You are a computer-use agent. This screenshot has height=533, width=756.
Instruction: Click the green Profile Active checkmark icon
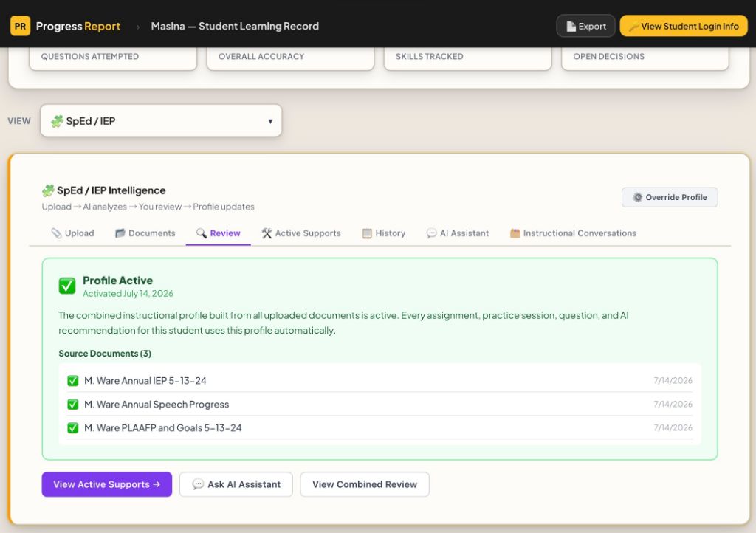click(x=67, y=286)
